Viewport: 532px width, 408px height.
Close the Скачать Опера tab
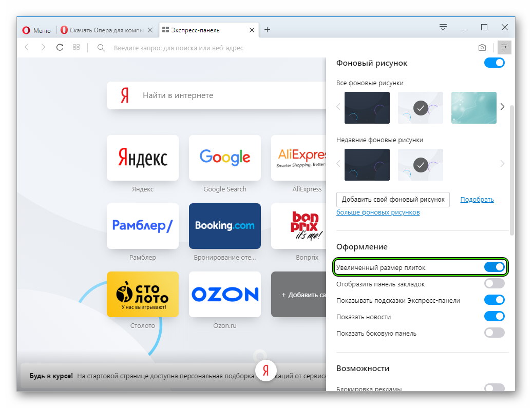pos(150,30)
